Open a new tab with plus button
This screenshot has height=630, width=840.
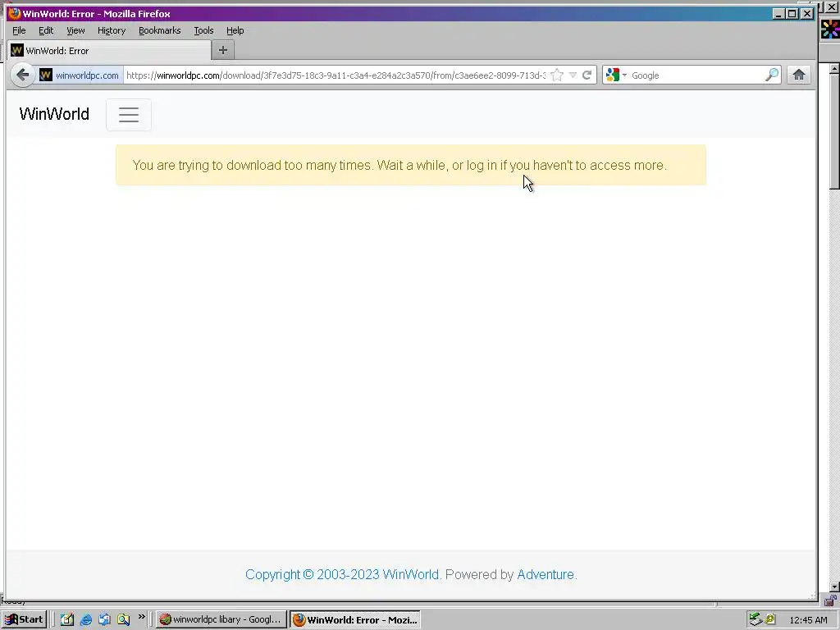223,50
